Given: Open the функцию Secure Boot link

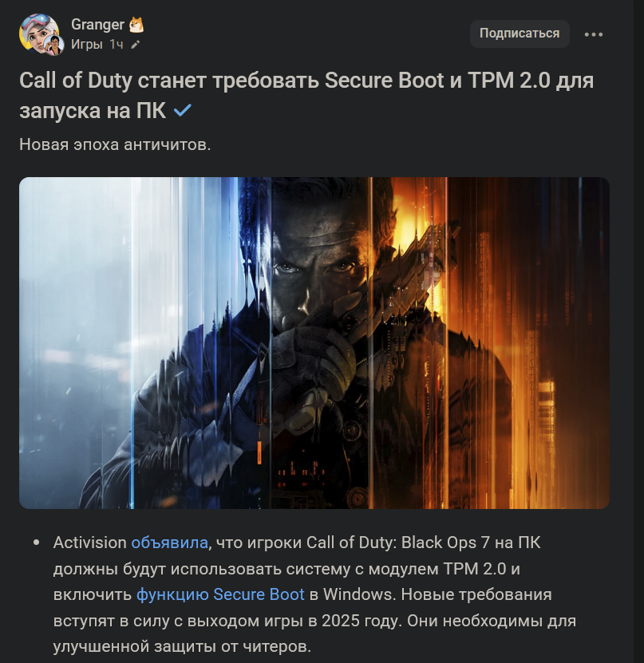Looking at the screenshot, I should tap(220, 594).
